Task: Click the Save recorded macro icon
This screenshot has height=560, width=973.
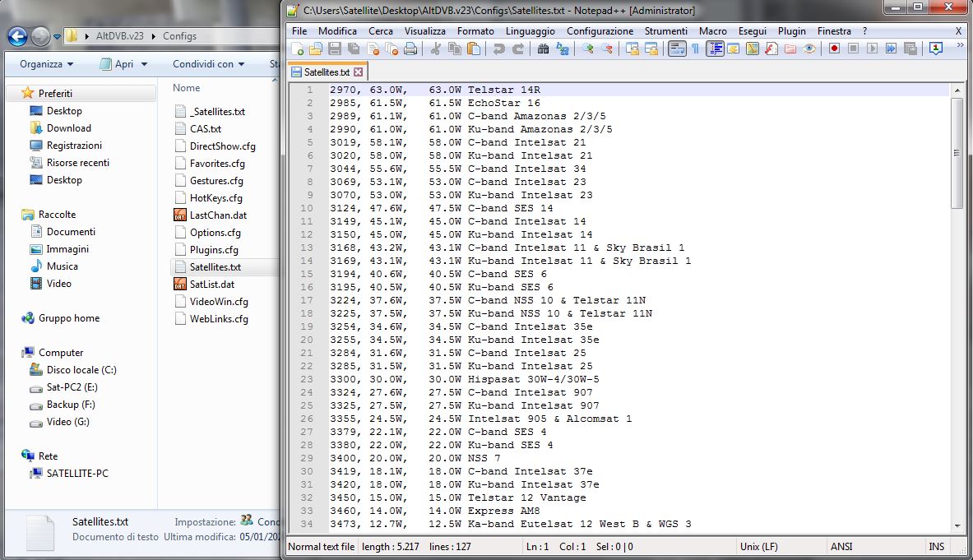Action: click(910, 49)
